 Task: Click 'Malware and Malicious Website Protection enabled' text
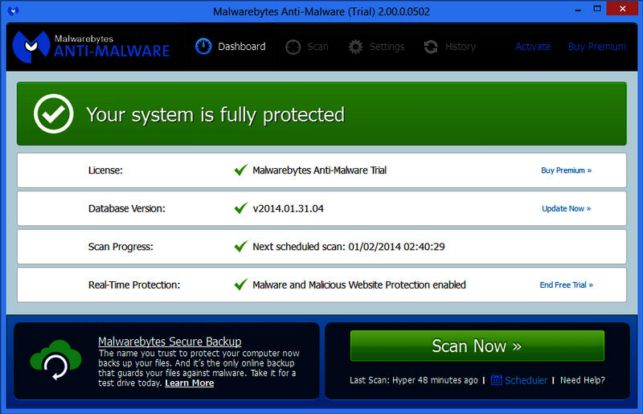359,284
